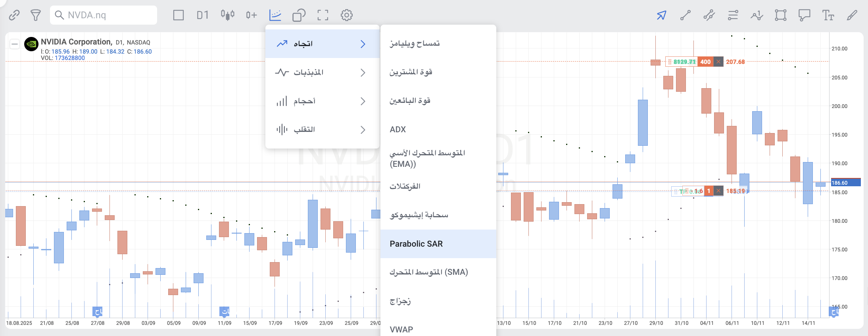Add the VWAP indicator
The width and height of the screenshot is (868, 336).
pyautogui.click(x=438, y=329)
